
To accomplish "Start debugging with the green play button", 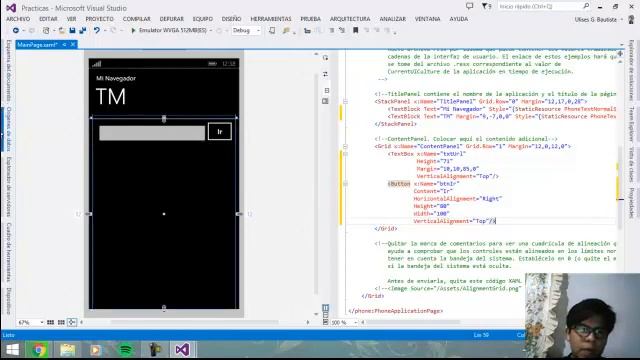I will [133, 30].
